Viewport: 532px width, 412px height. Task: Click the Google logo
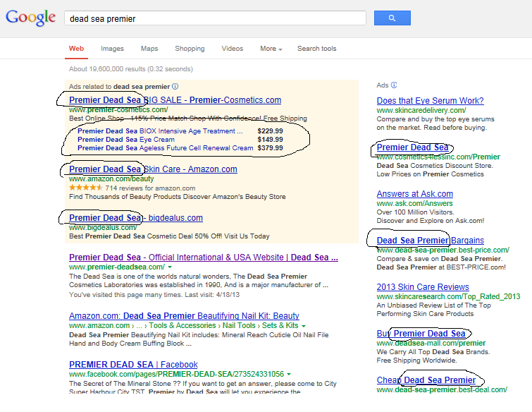pyautogui.click(x=30, y=18)
